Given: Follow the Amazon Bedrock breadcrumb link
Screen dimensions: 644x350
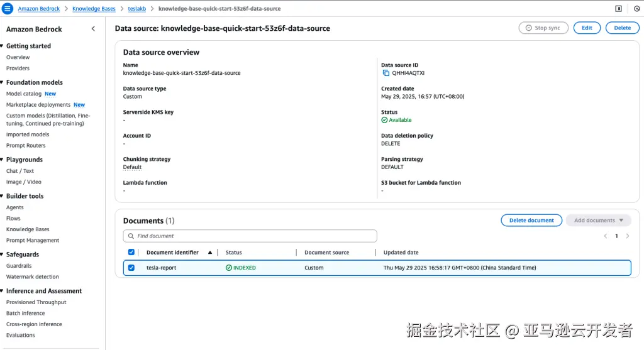Looking at the screenshot, I should [x=38, y=9].
